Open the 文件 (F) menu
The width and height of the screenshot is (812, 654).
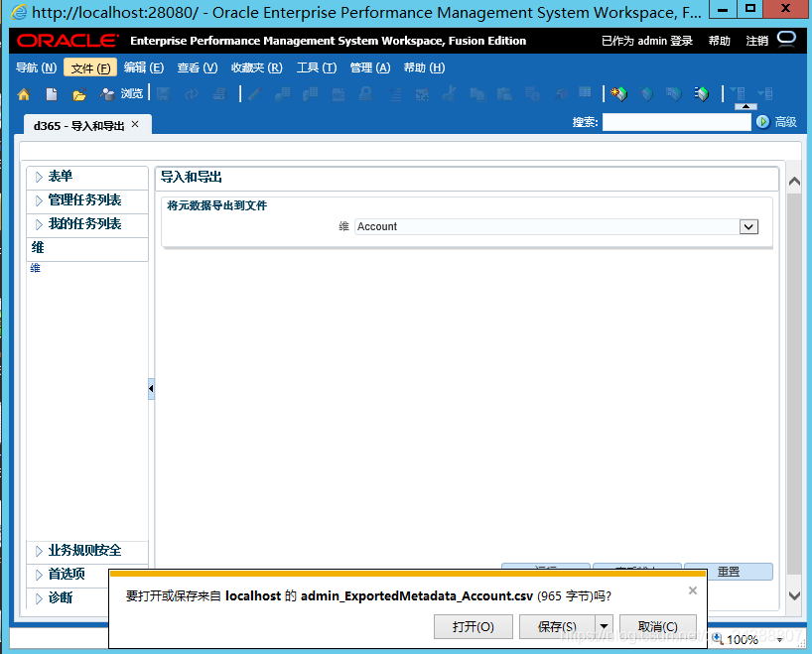point(90,67)
